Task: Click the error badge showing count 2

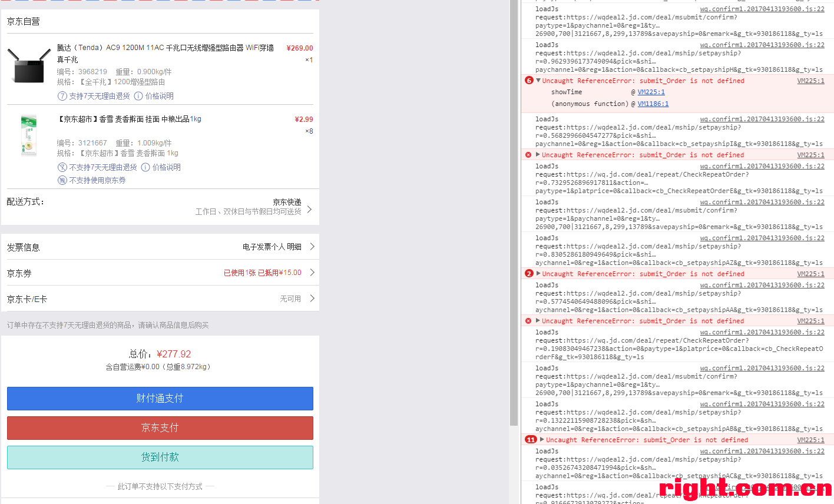Action: [x=529, y=274]
